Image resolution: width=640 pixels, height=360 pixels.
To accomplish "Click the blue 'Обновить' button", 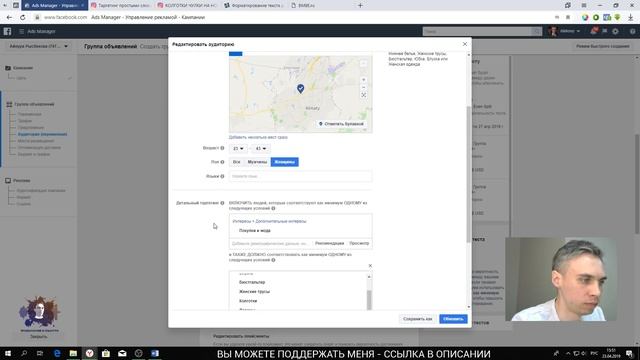I will coord(453,319).
